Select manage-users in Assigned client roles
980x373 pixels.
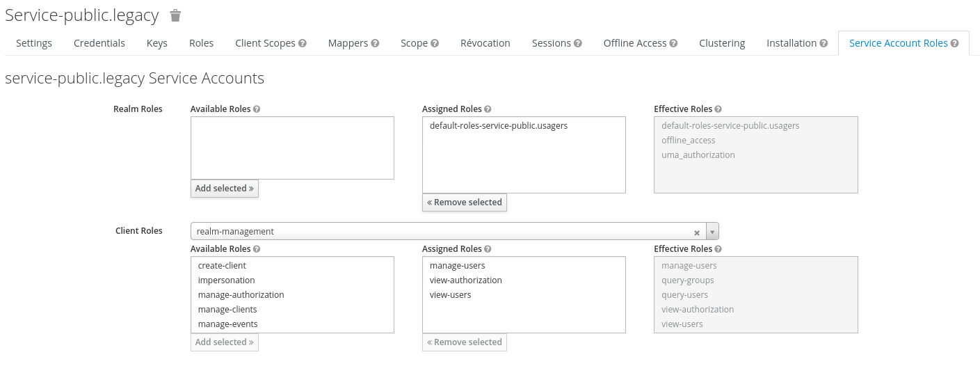pos(458,266)
